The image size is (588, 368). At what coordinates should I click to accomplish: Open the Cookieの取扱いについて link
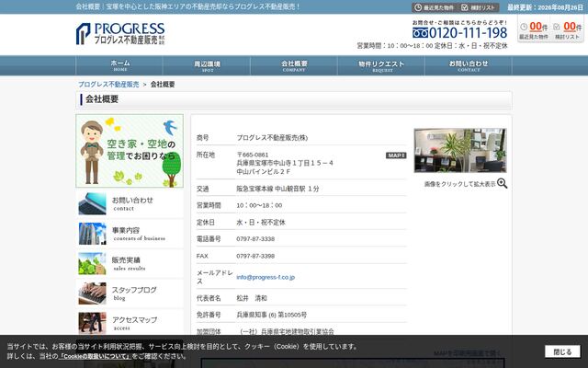[x=95, y=356]
